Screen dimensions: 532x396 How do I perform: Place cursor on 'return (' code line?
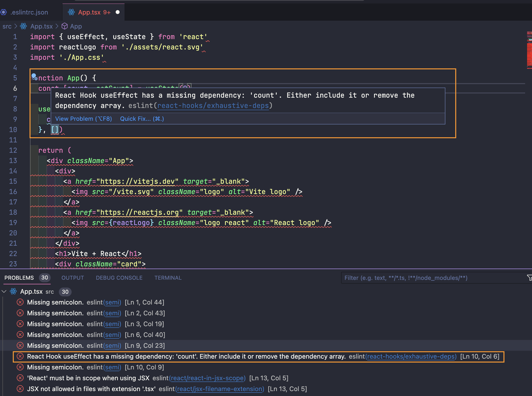(x=55, y=150)
